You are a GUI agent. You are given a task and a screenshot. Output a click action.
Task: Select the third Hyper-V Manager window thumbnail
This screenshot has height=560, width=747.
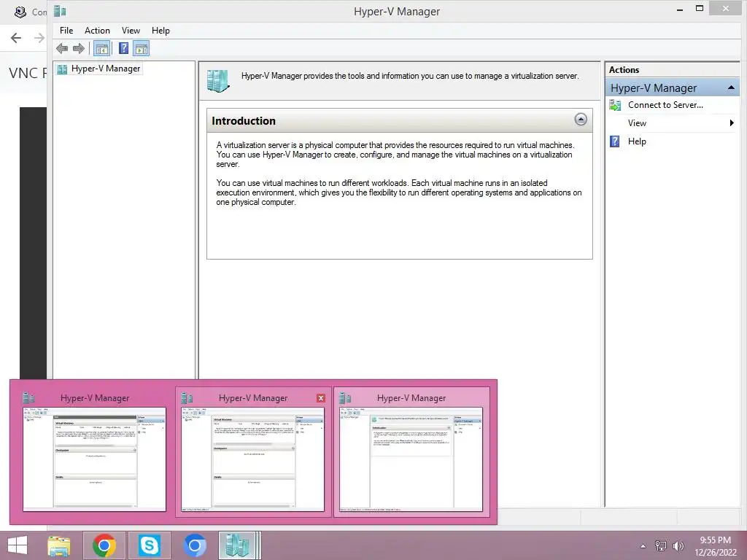[x=411, y=452]
